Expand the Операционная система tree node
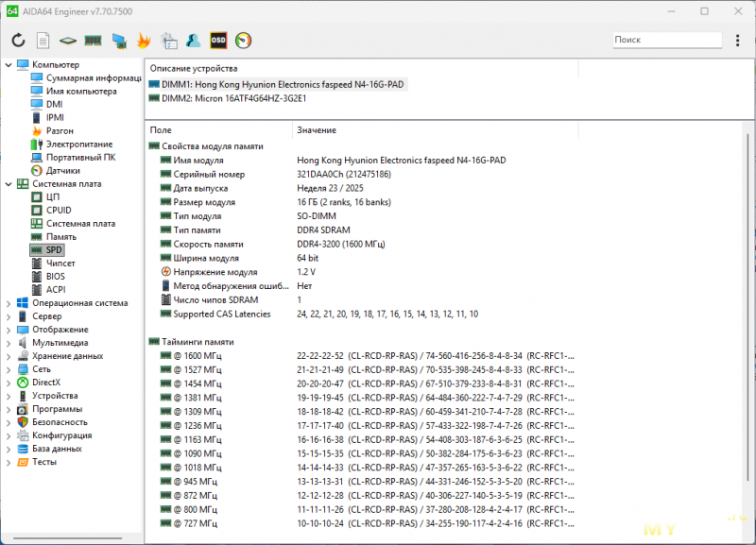 pos(9,303)
